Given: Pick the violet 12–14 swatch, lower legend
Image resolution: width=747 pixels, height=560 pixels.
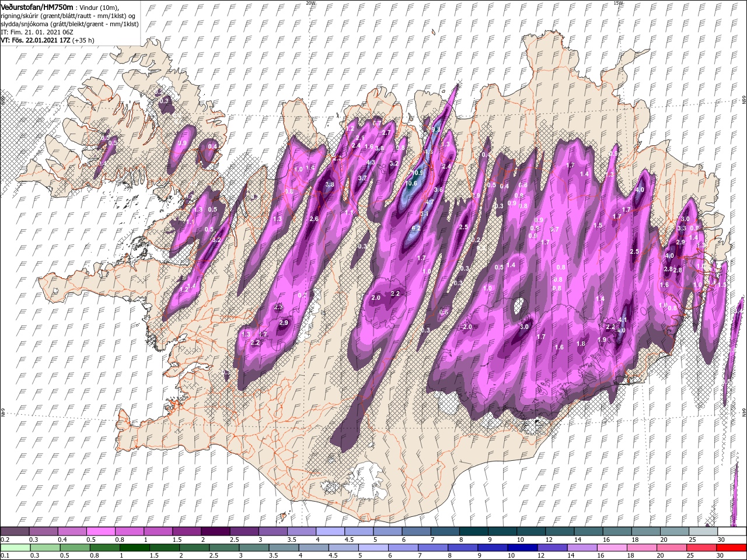Looking at the screenshot, I should tap(552, 548).
